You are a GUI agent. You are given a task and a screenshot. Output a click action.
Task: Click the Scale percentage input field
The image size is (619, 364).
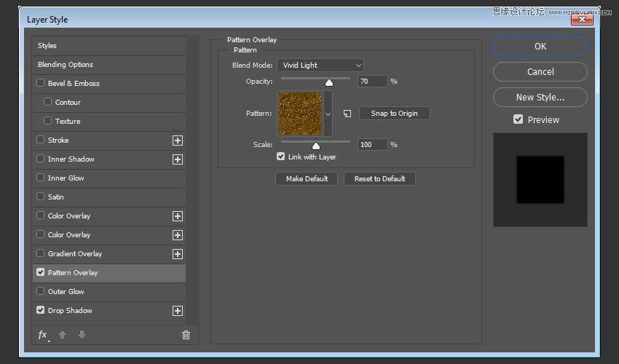click(x=372, y=145)
